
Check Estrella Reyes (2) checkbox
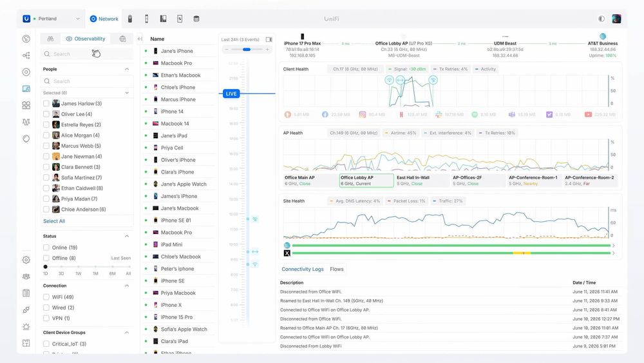46,124
